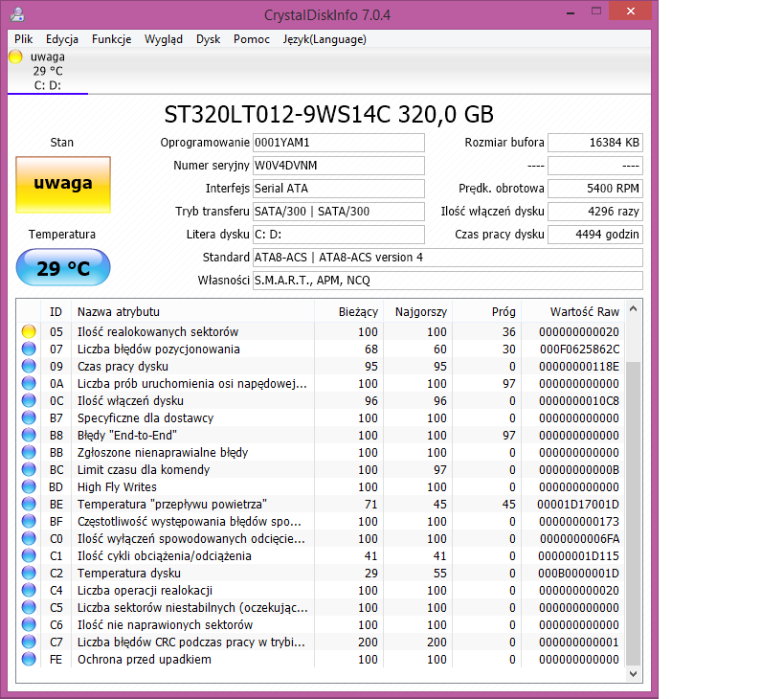The width and height of the screenshot is (784, 699).
Task: Click the Litera dysku field
Action: tap(339, 235)
